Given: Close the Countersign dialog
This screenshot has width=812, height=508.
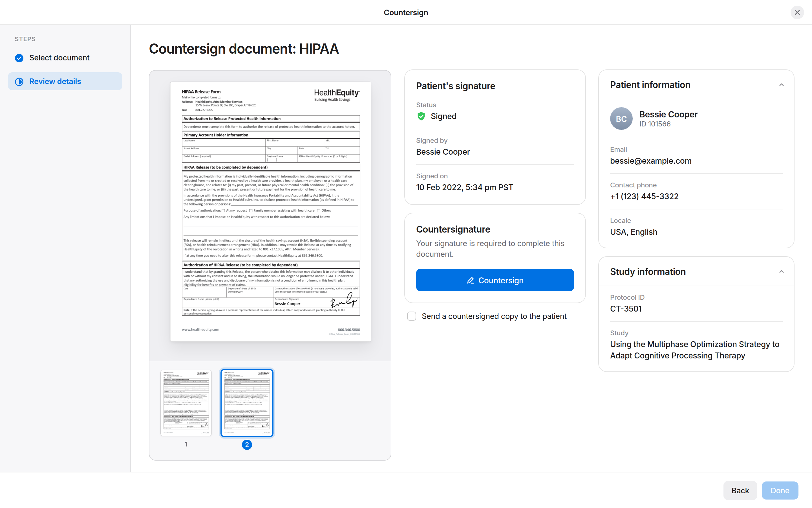Looking at the screenshot, I should (797, 12).
